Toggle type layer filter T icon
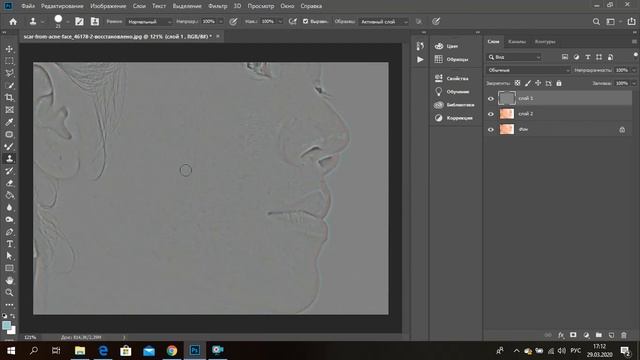 (x=588, y=57)
